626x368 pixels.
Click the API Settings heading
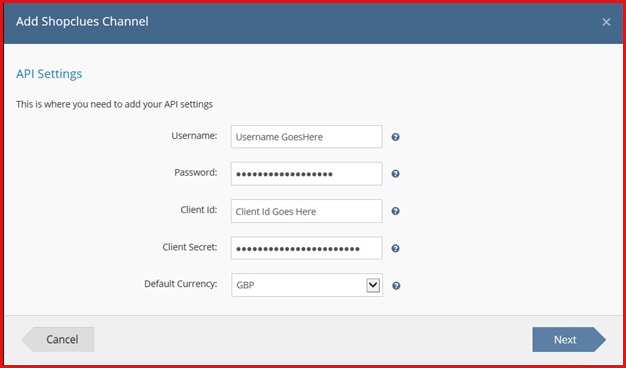coord(49,74)
